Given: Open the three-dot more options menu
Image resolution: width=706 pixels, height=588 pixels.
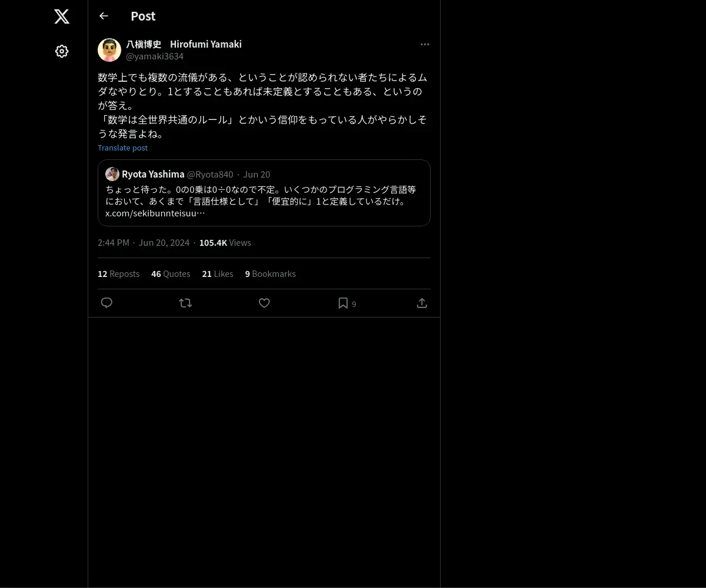Looking at the screenshot, I should click(x=425, y=44).
